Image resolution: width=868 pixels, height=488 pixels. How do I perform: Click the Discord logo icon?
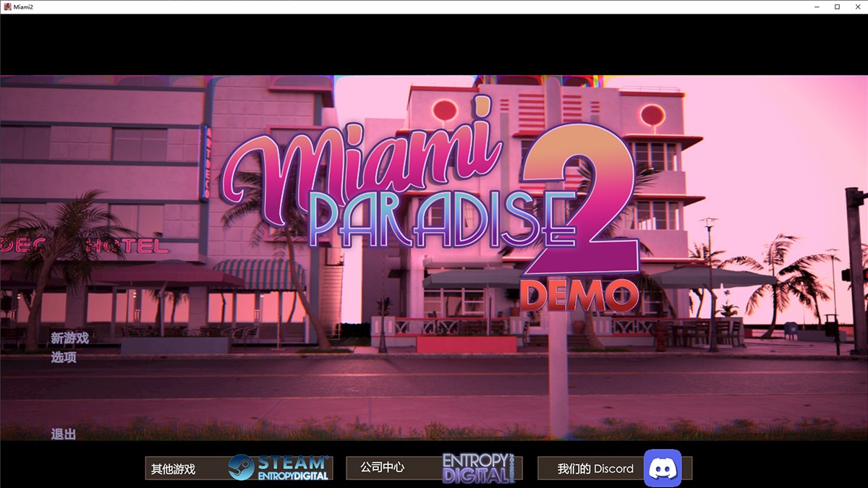tap(663, 468)
